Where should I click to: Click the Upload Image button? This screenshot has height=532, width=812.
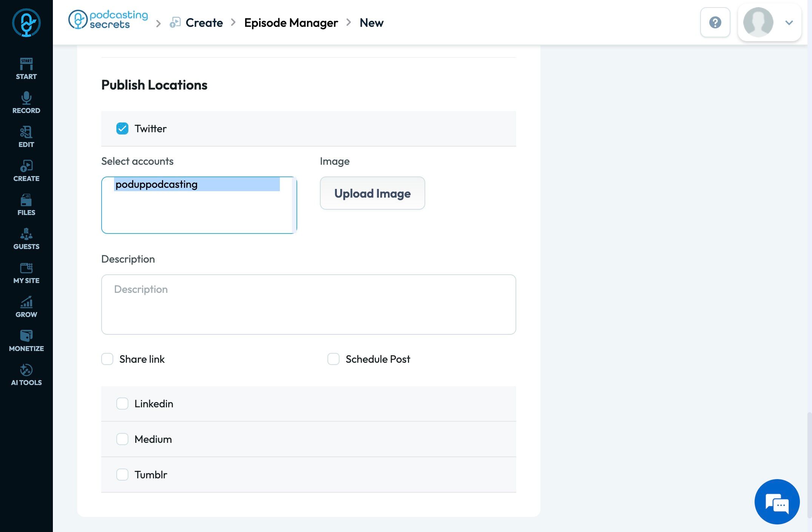[x=372, y=193]
